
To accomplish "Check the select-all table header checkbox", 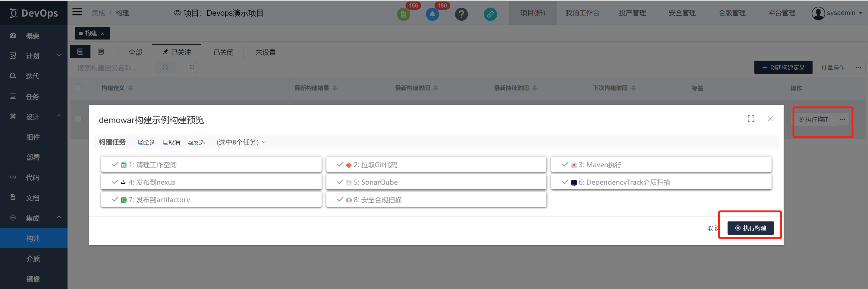I will (x=78, y=88).
